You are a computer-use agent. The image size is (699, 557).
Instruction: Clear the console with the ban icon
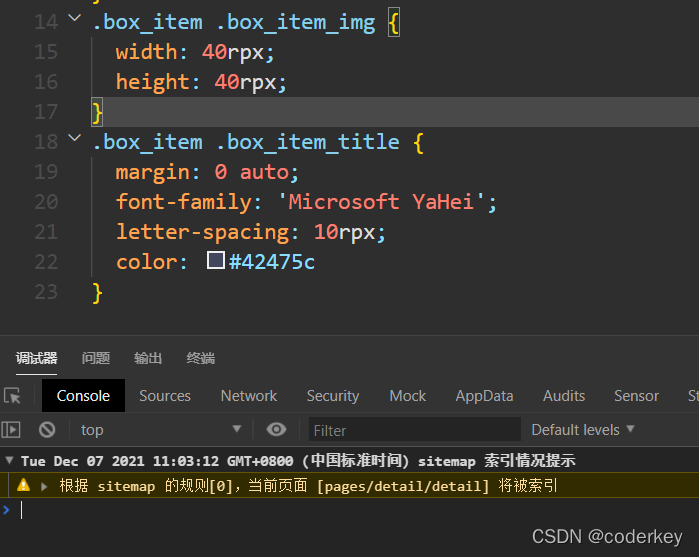point(47,430)
